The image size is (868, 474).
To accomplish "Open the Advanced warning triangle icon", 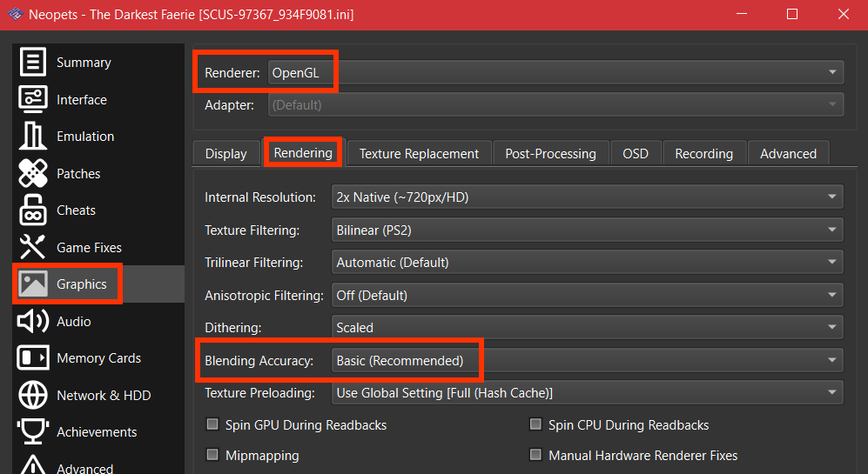I will (x=33, y=465).
